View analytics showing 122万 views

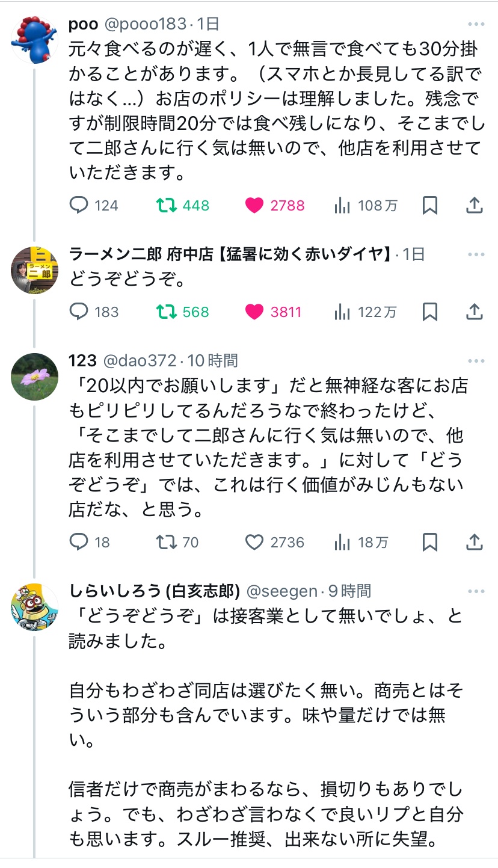coord(366,312)
